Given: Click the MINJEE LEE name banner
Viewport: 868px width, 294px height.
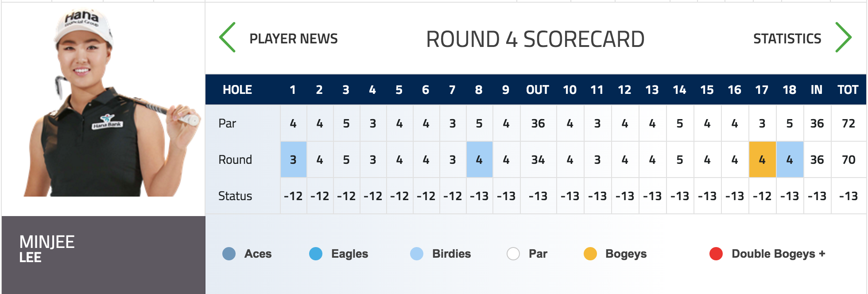Looking at the screenshot, I should point(104,255).
